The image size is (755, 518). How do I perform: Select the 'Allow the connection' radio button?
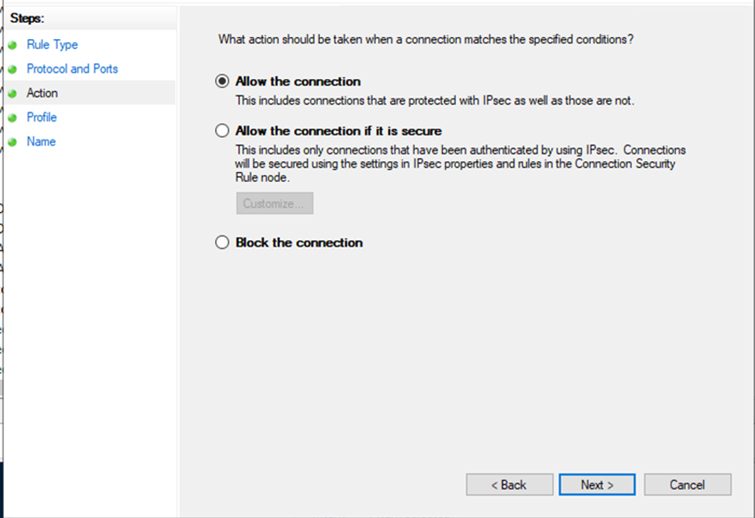coord(222,81)
